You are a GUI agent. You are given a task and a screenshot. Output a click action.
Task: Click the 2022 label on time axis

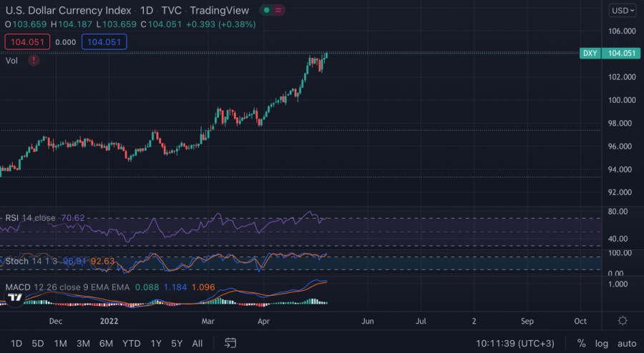click(x=109, y=321)
